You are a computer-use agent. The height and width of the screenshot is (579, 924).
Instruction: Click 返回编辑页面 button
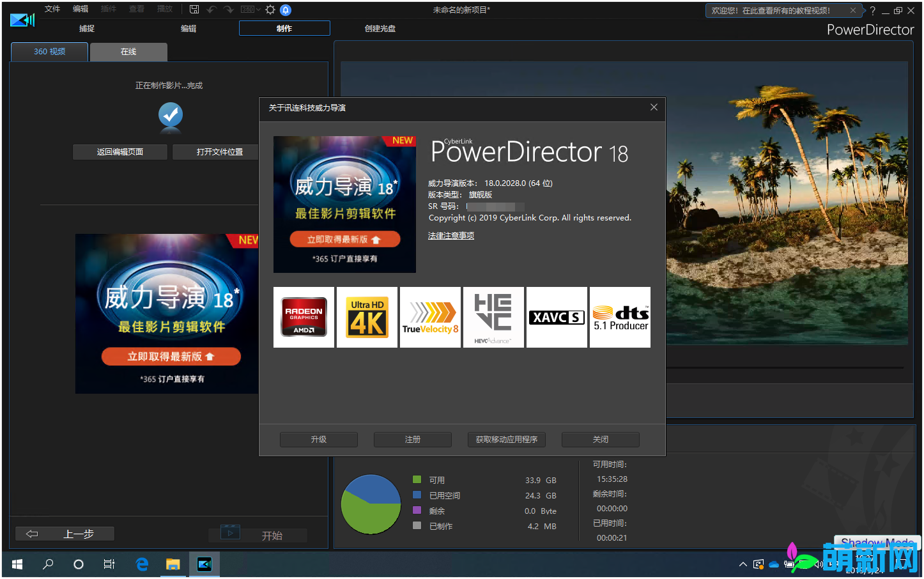(x=120, y=152)
